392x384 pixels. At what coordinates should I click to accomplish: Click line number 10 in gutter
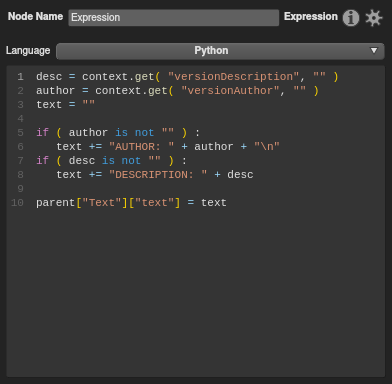pyautogui.click(x=17, y=203)
